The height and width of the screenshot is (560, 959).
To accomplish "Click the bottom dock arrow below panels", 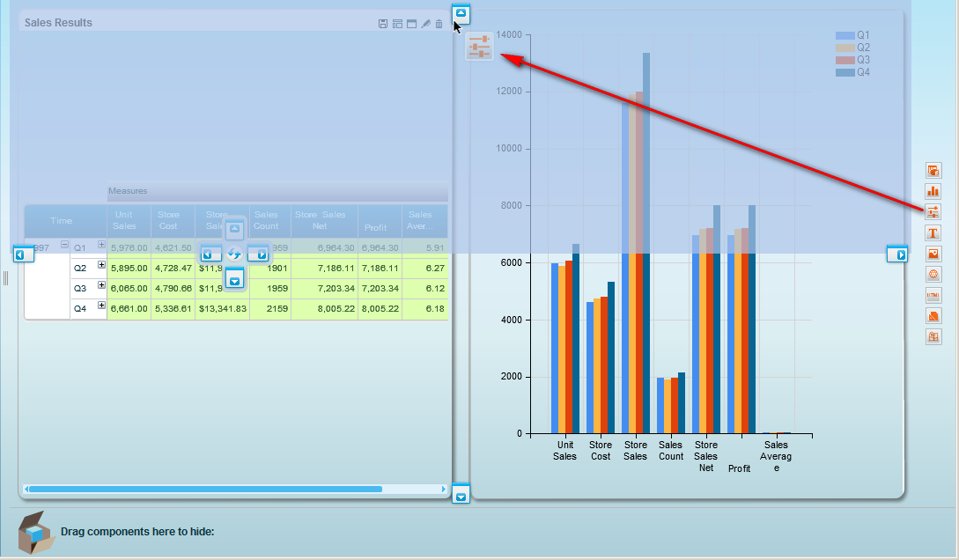I will (x=461, y=497).
